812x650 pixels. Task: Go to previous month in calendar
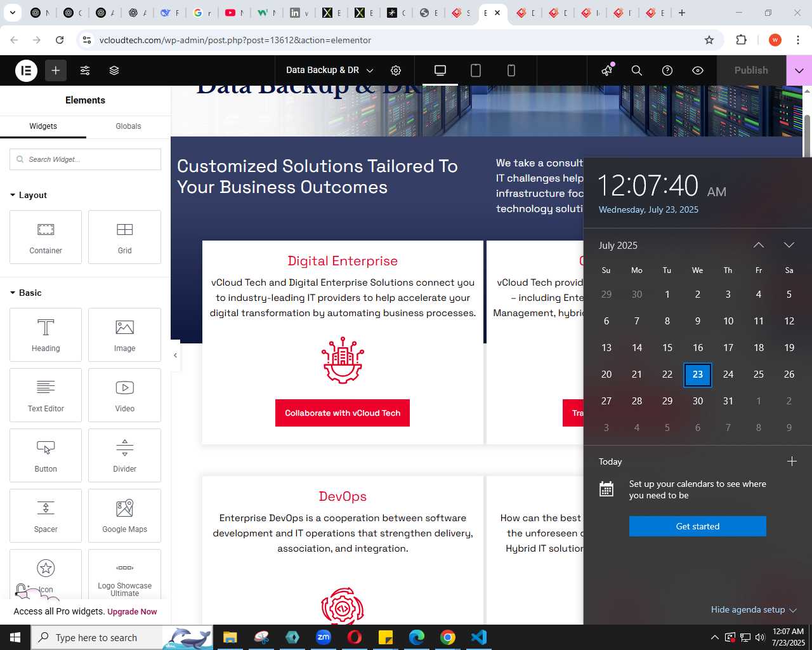coord(759,245)
